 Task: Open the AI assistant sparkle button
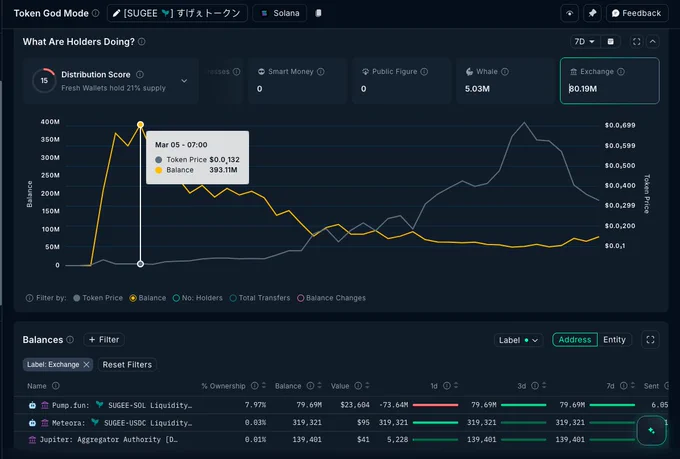651,430
